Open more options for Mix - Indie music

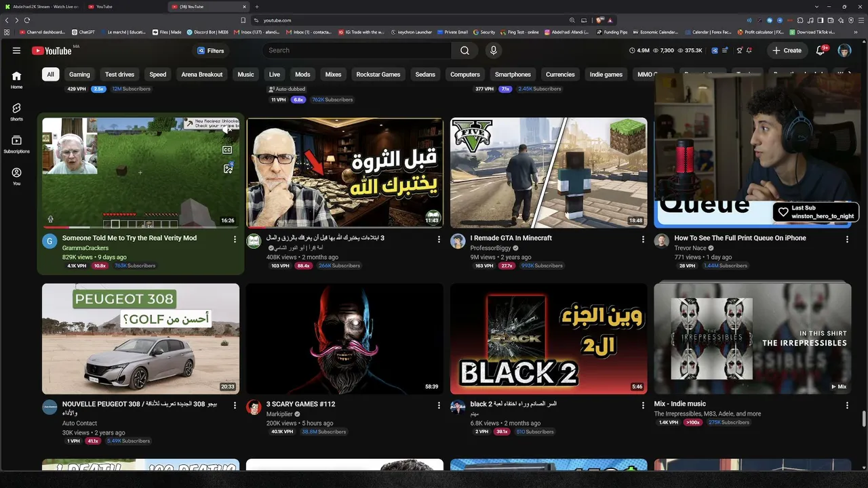click(847, 405)
